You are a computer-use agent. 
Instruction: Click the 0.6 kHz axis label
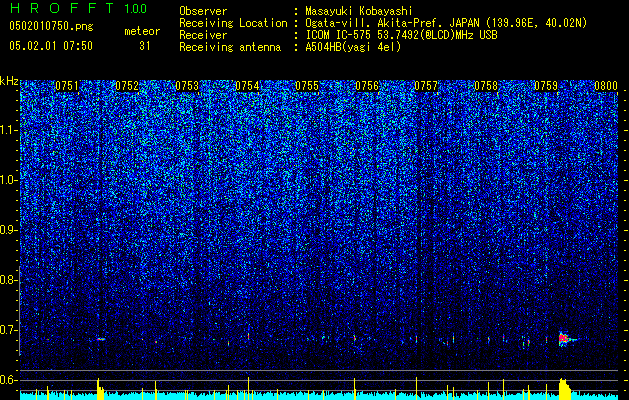[x=9, y=380]
